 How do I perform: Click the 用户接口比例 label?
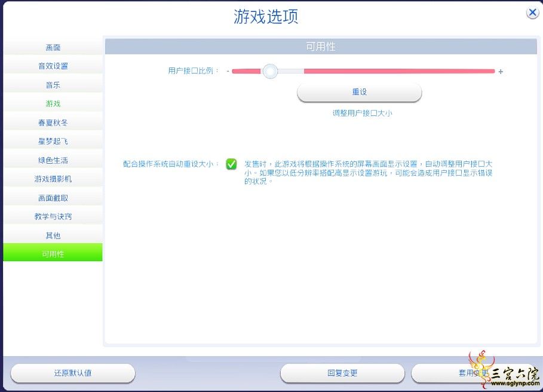point(193,71)
